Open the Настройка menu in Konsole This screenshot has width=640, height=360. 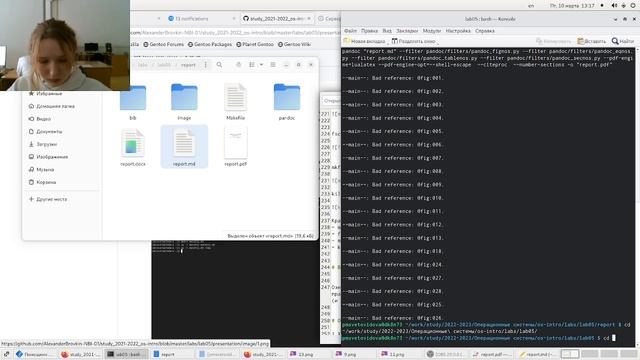pos(458,31)
